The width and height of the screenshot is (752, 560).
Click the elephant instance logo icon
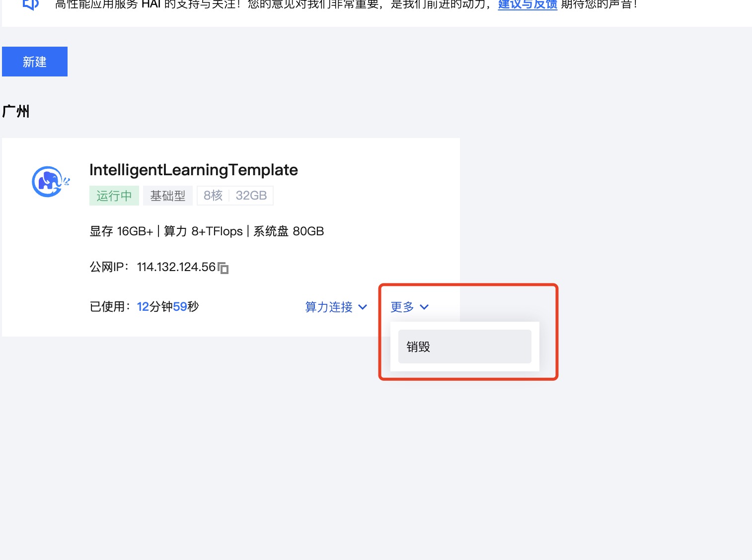(50, 182)
